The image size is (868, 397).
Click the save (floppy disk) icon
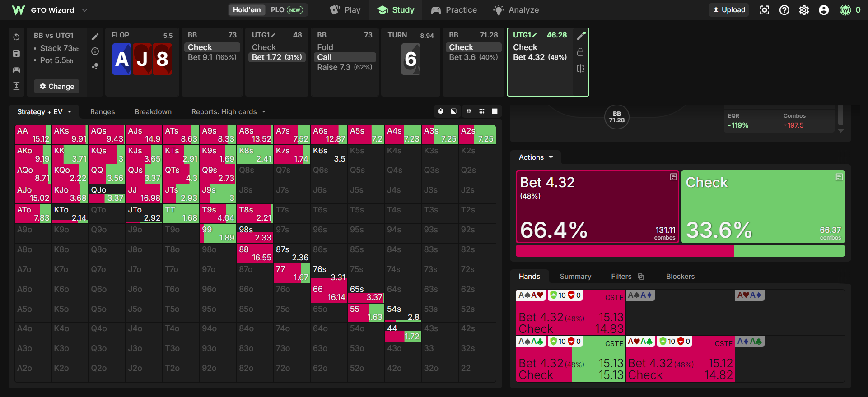point(16,54)
